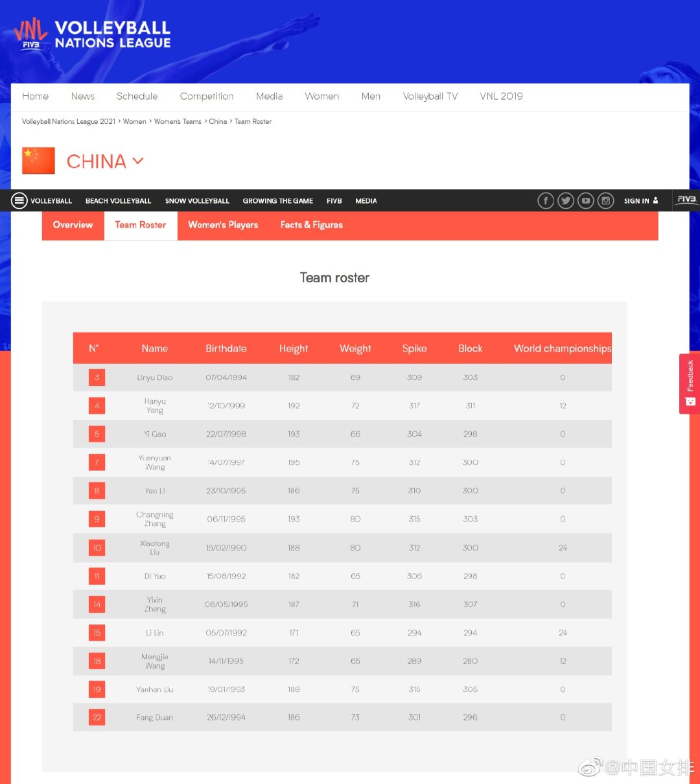The width and height of the screenshot is (700, 784).
Task: Click the VNL Volleyball Nations League logo
Action: [x=92, y=35]
